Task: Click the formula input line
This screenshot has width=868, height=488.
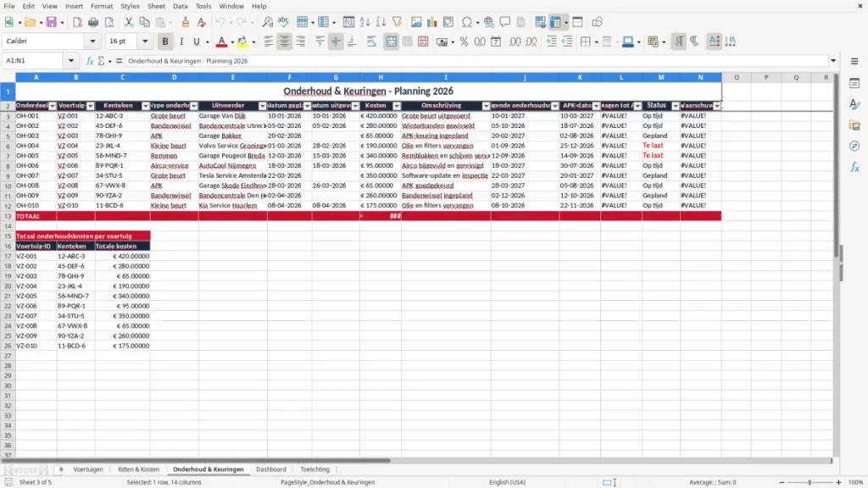Action: [x=476, y=61]
